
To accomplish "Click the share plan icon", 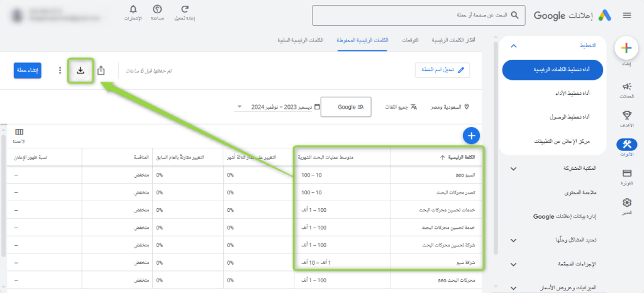I will pos(101,70).
